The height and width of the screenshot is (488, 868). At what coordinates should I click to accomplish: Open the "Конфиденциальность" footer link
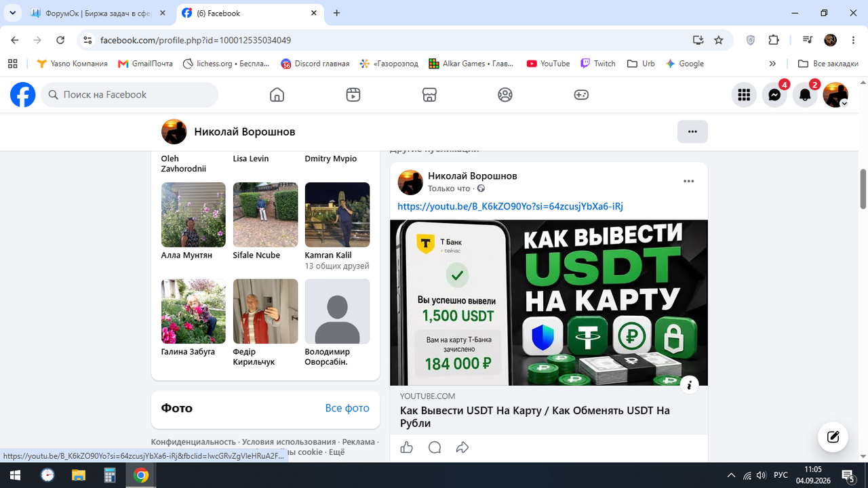[193, 442]
